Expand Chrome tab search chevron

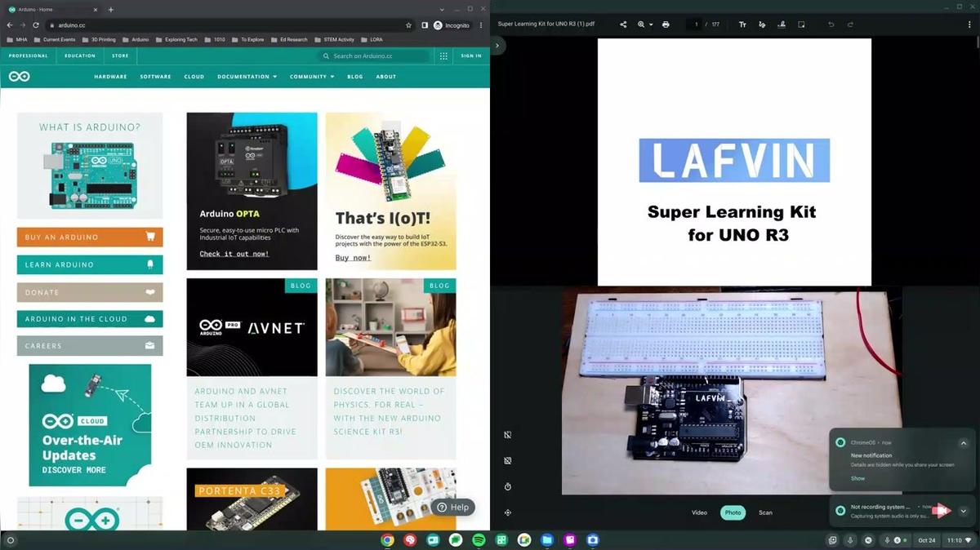click(442, 10)
